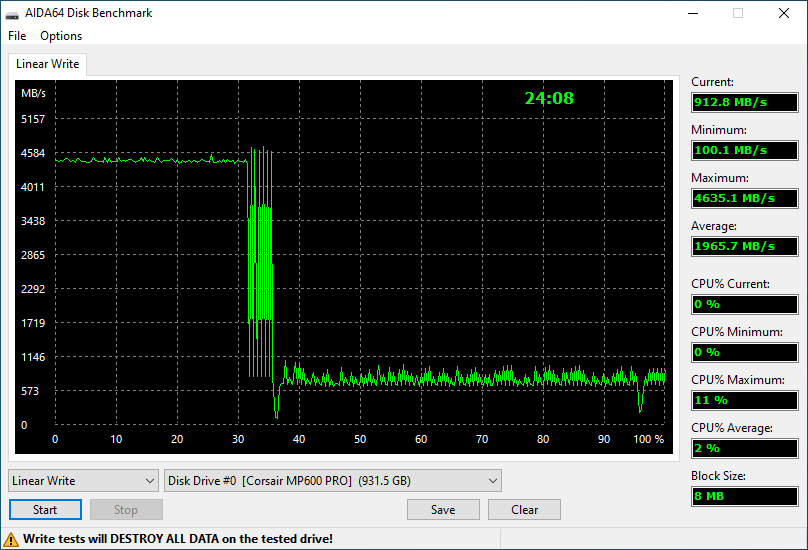The height and width of the screenshot is (550, 808).
Task: Expand the Disk Drive #0 Corsair MP600 PRO dropdown
Action: (x=333, y=480)
